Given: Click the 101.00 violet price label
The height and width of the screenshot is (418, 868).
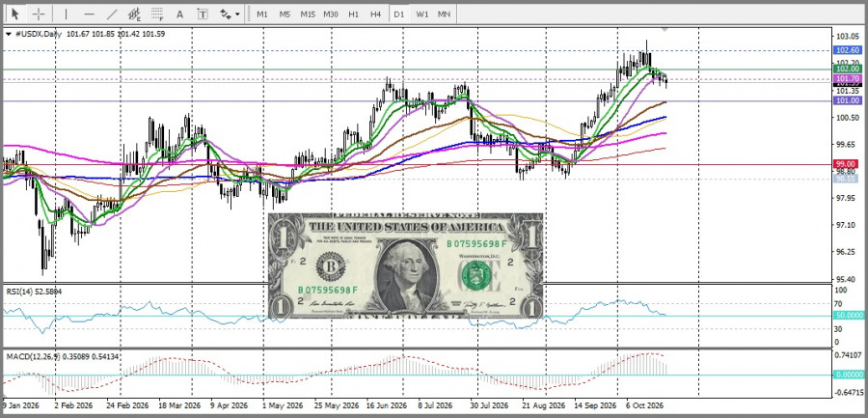Looking at the screenshot, I should click(x=848, y=100).
